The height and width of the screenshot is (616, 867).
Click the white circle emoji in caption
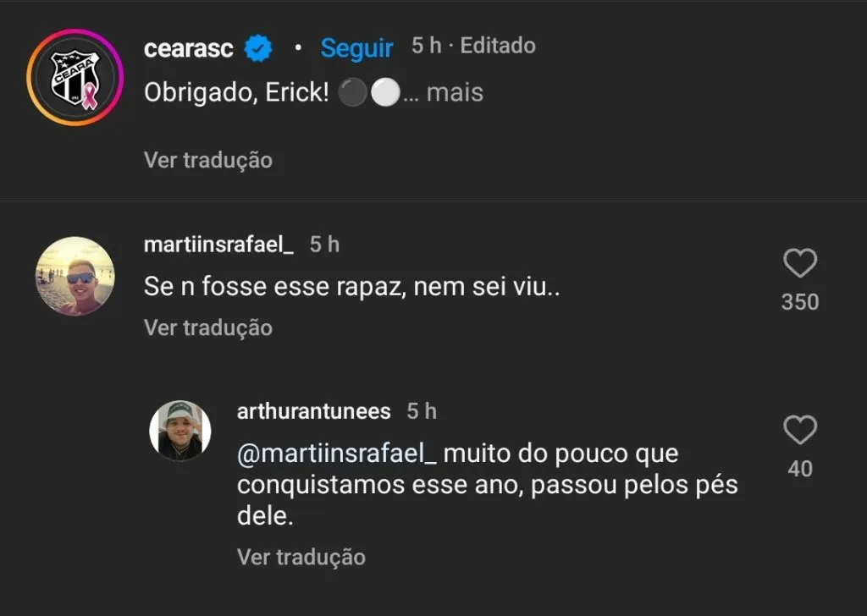(x=385, y=93)
